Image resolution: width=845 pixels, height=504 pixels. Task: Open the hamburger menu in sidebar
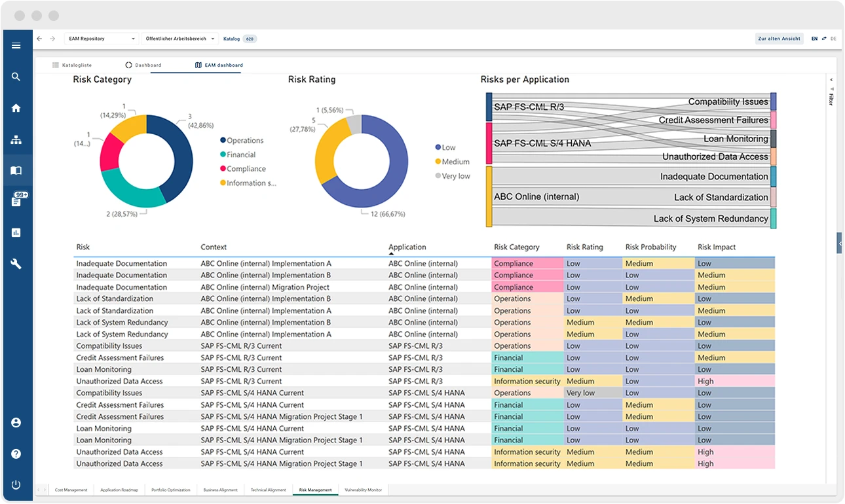pos(16,46)
